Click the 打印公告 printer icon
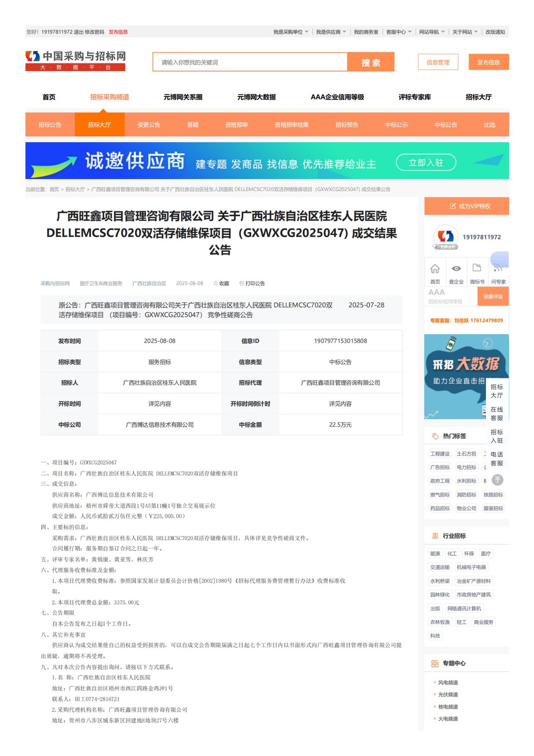 tap(241, 283)
